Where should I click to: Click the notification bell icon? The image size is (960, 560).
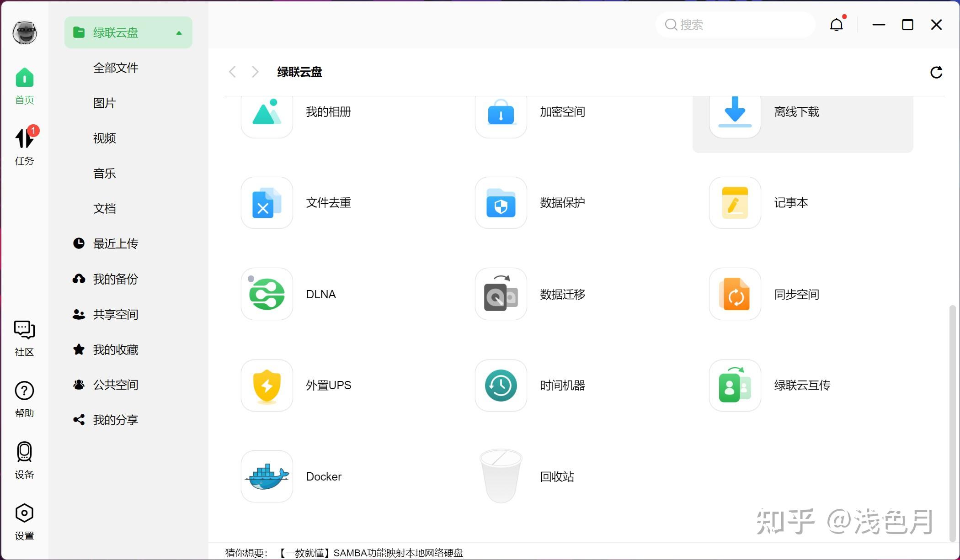click(x=837, y=25)
